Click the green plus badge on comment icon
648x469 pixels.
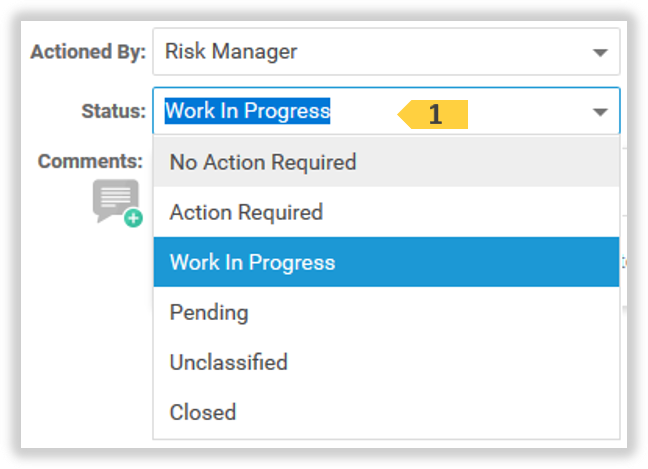tap(133, 217)
